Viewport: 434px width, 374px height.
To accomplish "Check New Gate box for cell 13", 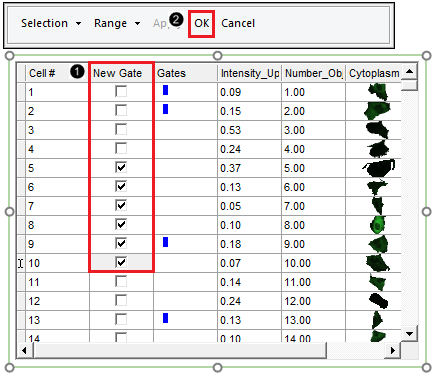I will 121,319.
